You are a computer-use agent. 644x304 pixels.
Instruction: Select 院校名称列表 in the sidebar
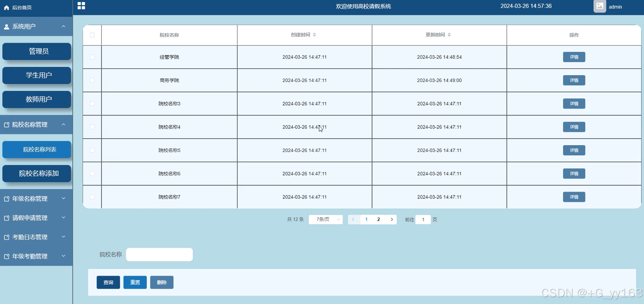coord(37,150)
